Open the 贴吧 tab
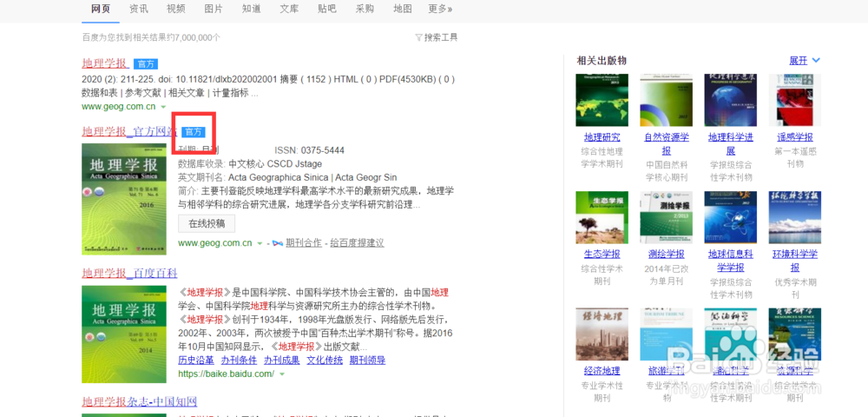Viewport: 868px width, 417px height. pyautogui.click(x=326, y=9)
